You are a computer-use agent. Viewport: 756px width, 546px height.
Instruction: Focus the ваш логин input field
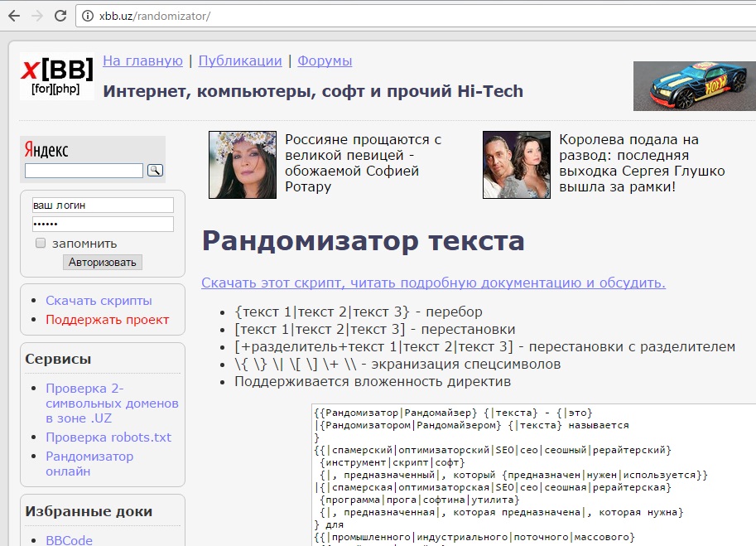103,205
